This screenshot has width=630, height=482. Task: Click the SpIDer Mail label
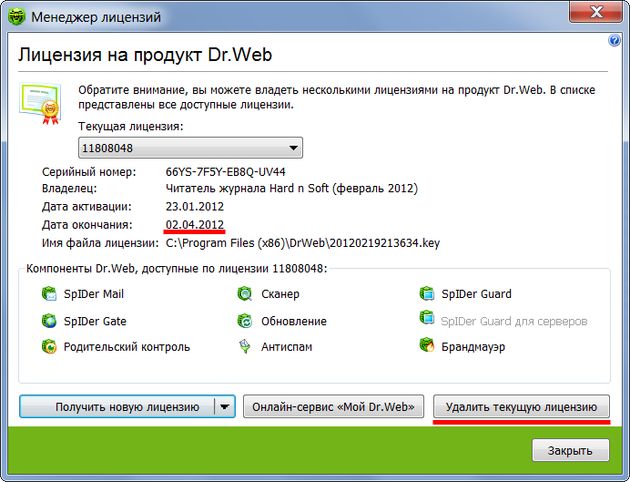tap(94, 294)
